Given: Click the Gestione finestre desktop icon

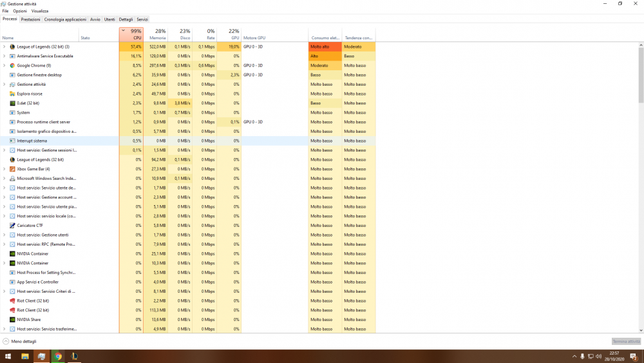Looking at the screenshot, I should click(12, 75).
